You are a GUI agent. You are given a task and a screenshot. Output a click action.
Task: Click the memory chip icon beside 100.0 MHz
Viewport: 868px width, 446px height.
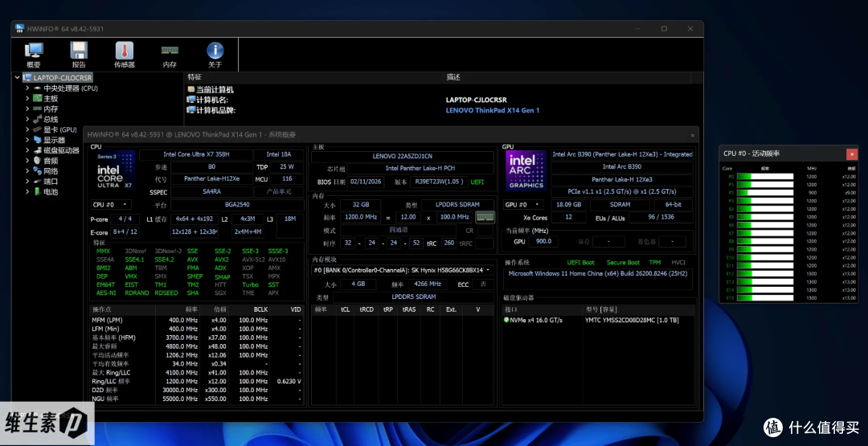click(x=485, y=218)
